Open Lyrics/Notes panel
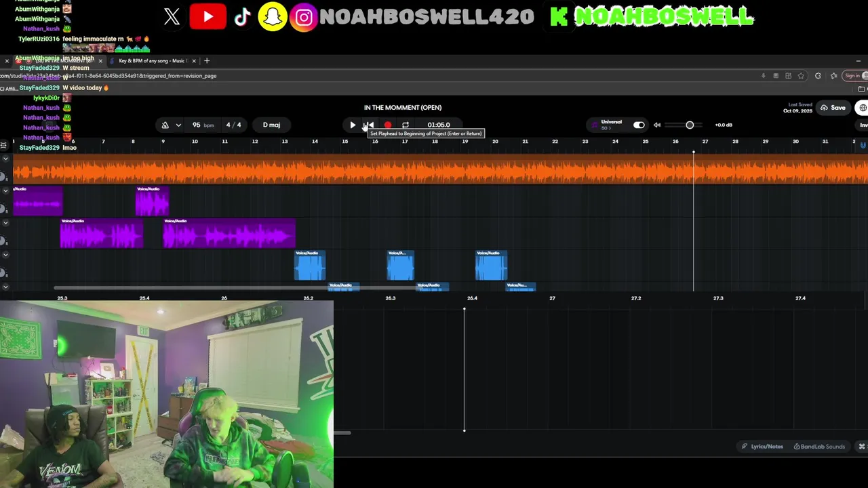This screenshot has width=868, height=488. pyautogui.click(x=762, y=447)
